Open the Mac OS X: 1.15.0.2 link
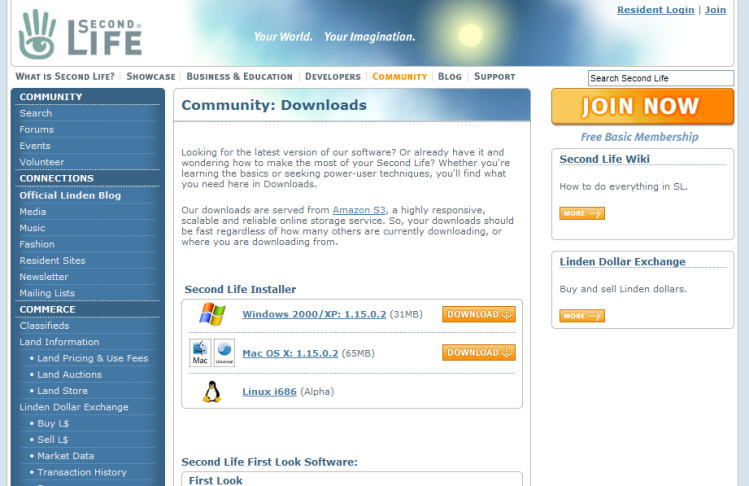Image resolution: width=749 pixels, height=486 pixels. pyautogui.click(x=290, y=353)
